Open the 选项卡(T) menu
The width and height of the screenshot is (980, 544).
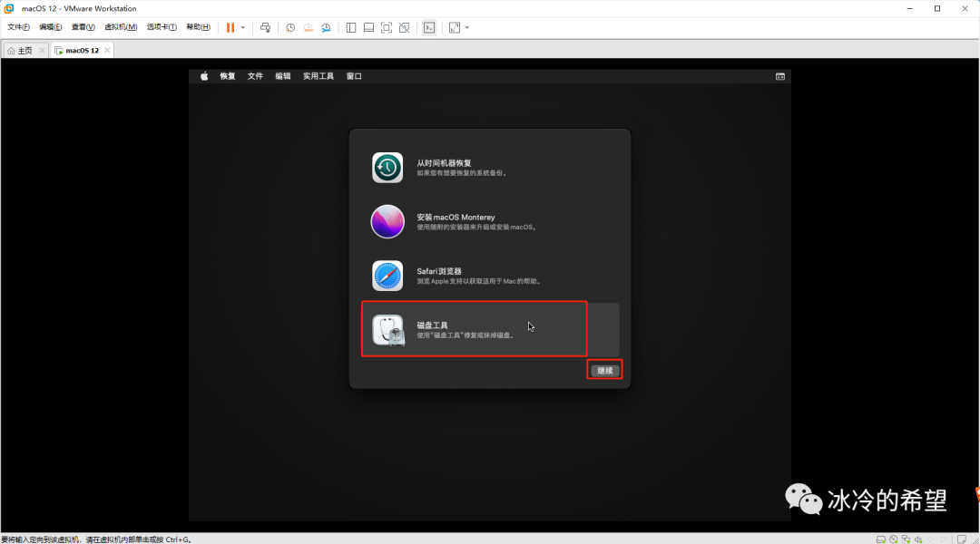pyautogui.click(x=162, y=27)
